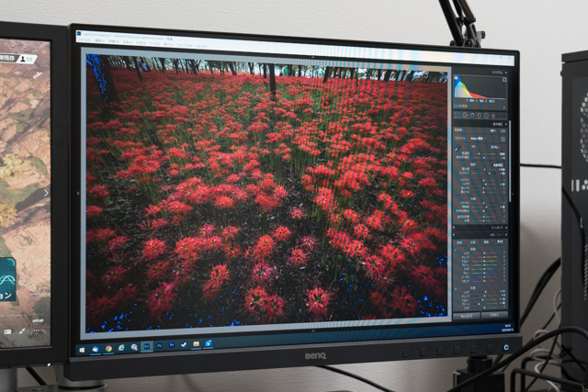588x392 pixels.
Task: Pick the White Balance eyedropper tool
Action: click(x=457, y=149)
